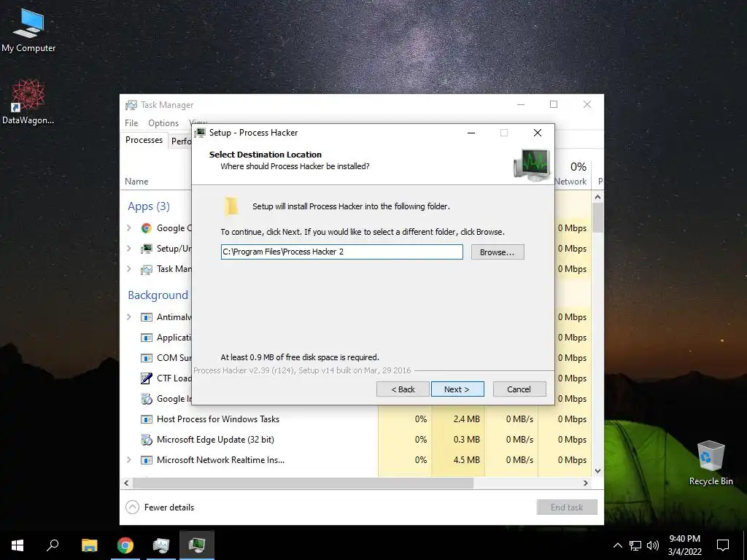This screenshot has width=747, height=560.
Task: Select the Processes tab
Action: (144, 140)
